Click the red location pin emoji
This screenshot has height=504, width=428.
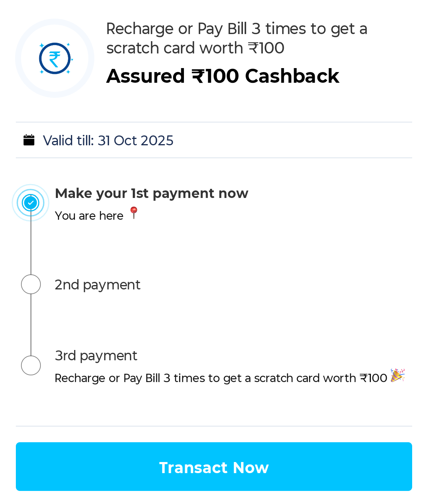(134, 213)
